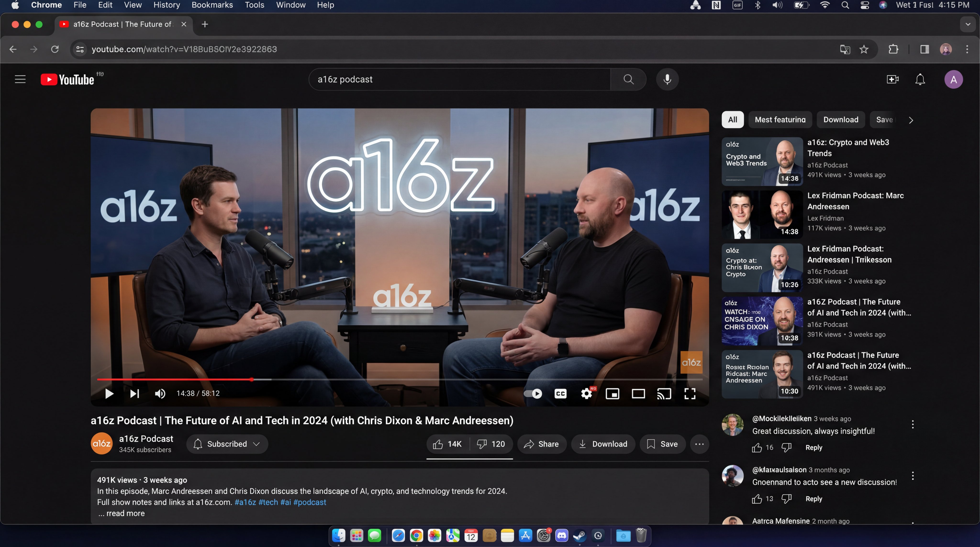Open the YouTube hamburger menu
Image resolution: width=980 pixels, height=547 pixels.
pos(20,79)
